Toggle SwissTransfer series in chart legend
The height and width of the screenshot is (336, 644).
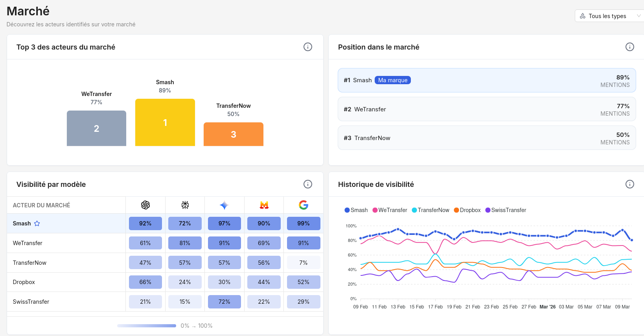(x=506, y=210)
